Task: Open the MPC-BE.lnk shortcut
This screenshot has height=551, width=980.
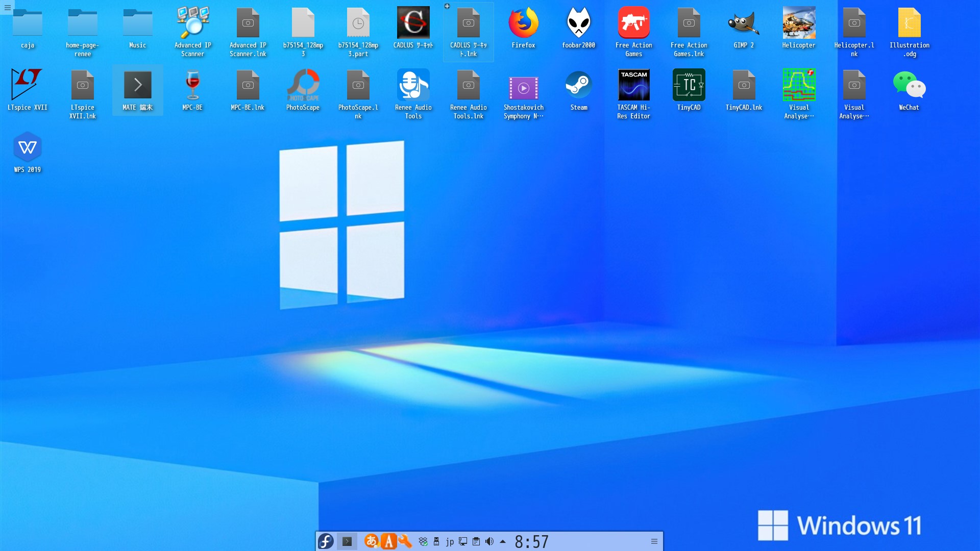Action: (248, 86)
